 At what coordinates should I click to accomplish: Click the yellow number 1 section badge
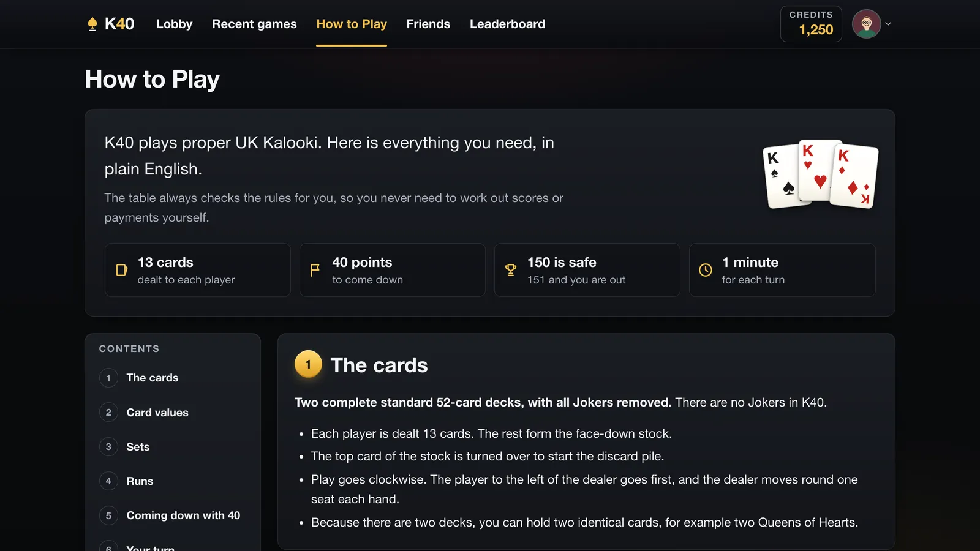point(308,364)
